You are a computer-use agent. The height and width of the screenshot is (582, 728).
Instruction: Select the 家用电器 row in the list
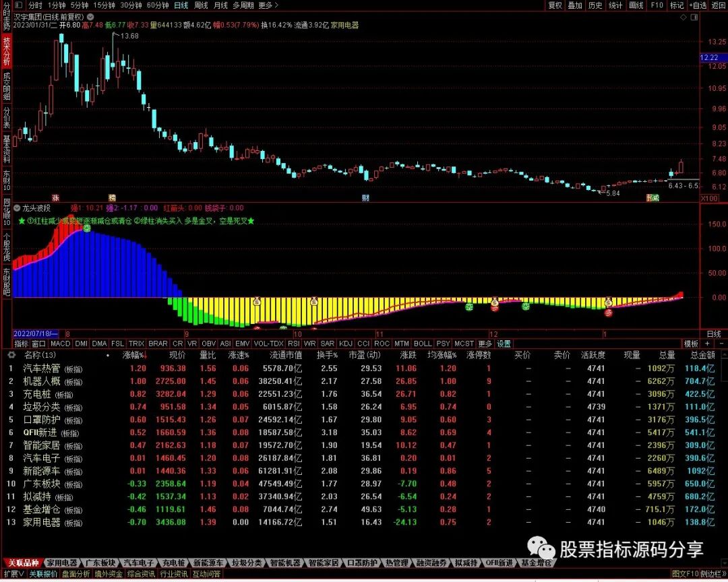(x=364, y=522)
